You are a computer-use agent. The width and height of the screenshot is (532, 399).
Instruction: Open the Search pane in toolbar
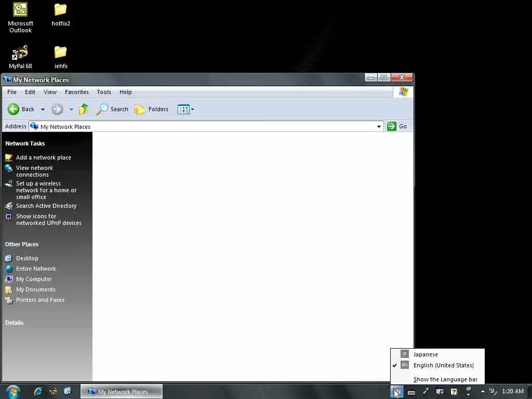tap(112, 109)
